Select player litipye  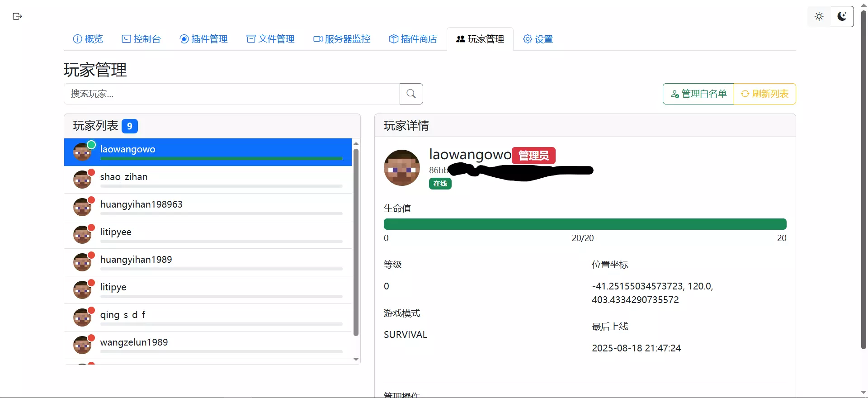coord(208,290)
